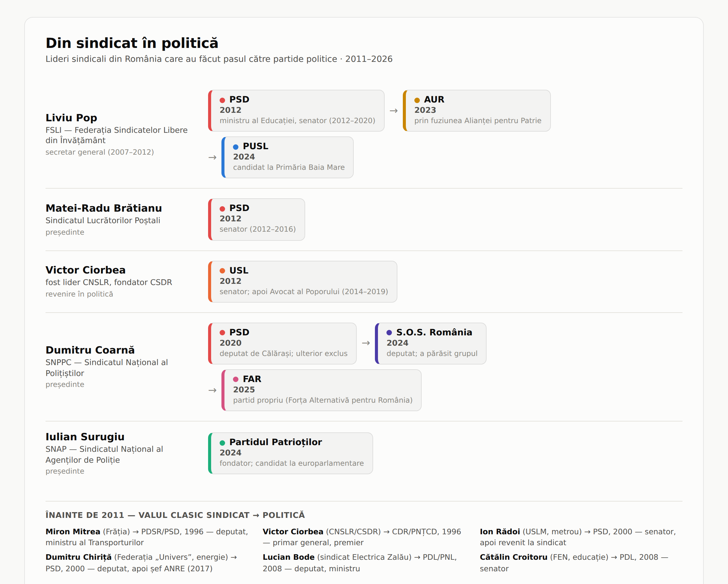Click the green dot next to Partidul Patrioților
728x584 pixels.
click(222, 443)
